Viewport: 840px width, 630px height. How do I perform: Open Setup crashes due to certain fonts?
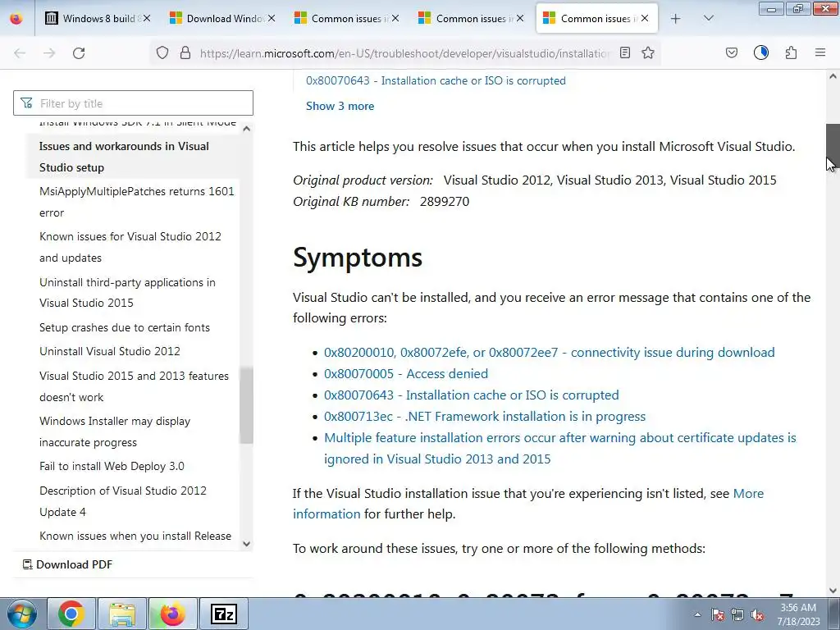pos(125,327)
